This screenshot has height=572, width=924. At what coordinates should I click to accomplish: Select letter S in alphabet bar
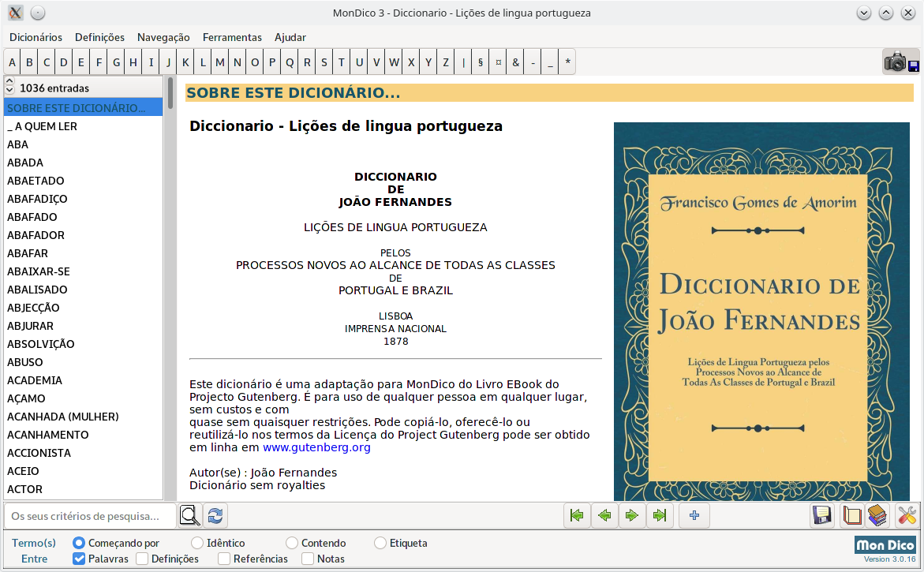(x=324, y=62)
